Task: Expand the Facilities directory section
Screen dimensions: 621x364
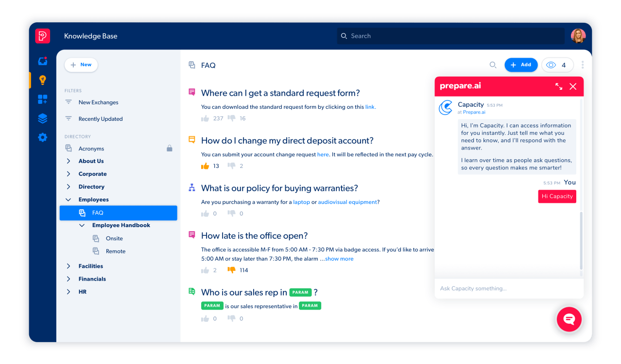Action: 68,266
